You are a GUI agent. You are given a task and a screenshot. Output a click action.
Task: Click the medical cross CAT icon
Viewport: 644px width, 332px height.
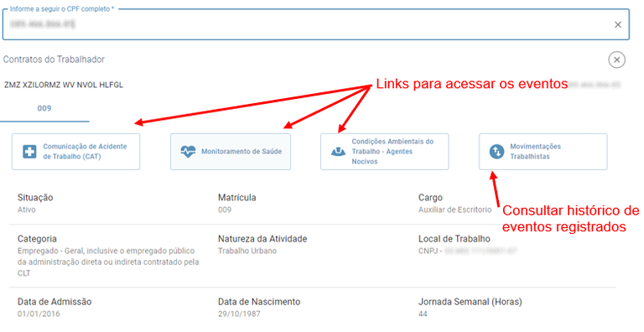tap(29, 152)
